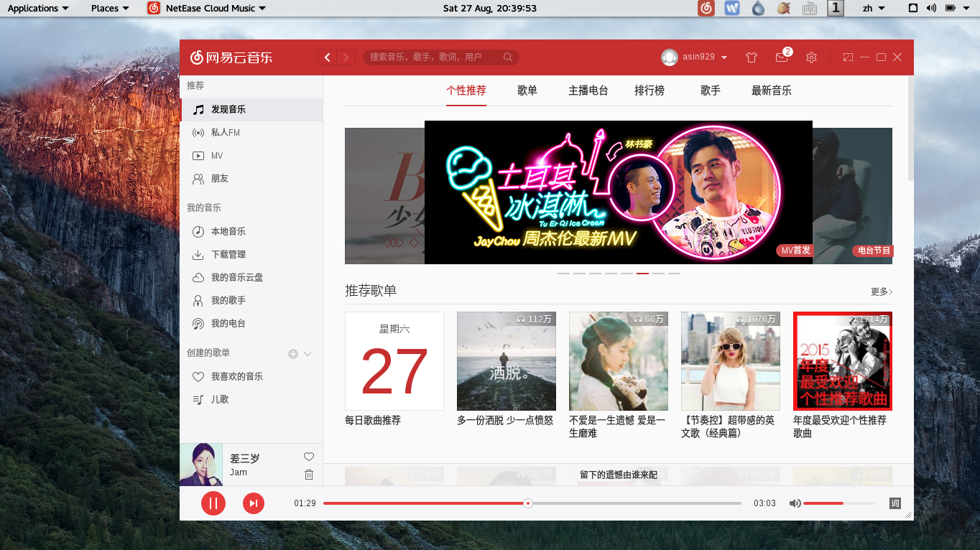Open the Applications menu
The width and height of the screenshot is (980, 550).
click(x=39, y=9)
